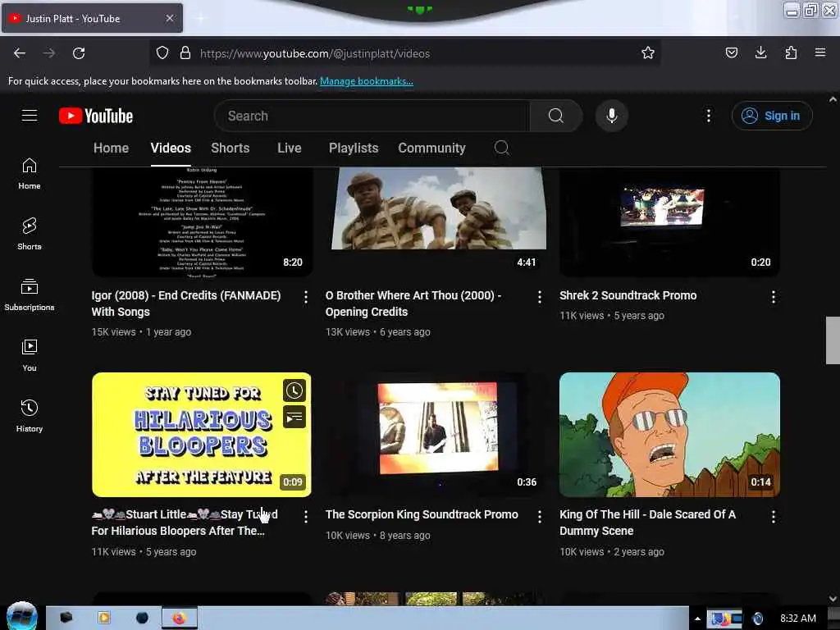Open Shrek 2 Soundtrack Promo title

pos(628,295)
